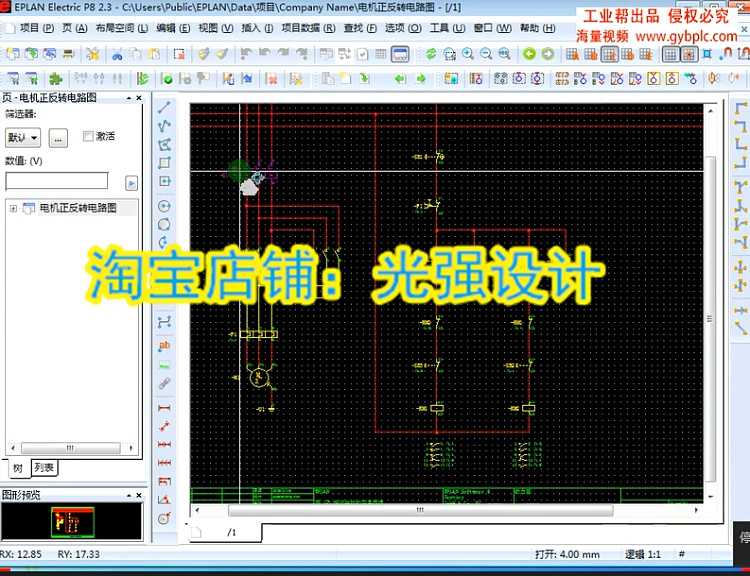Open the 插入(I) menu
The width and height of the screenshot is (750, 576).
[257, 28]
